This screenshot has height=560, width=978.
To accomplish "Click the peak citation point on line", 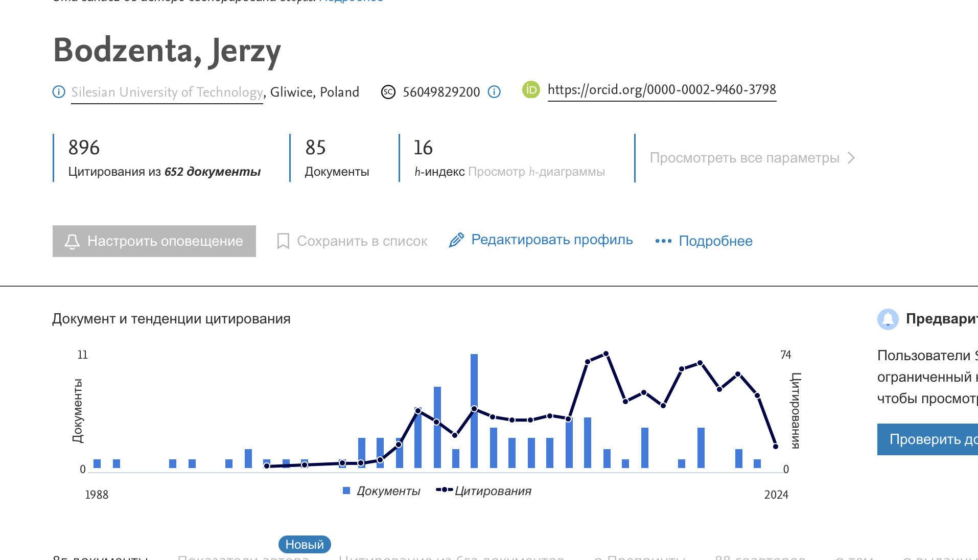I will [x=606, y=354].
